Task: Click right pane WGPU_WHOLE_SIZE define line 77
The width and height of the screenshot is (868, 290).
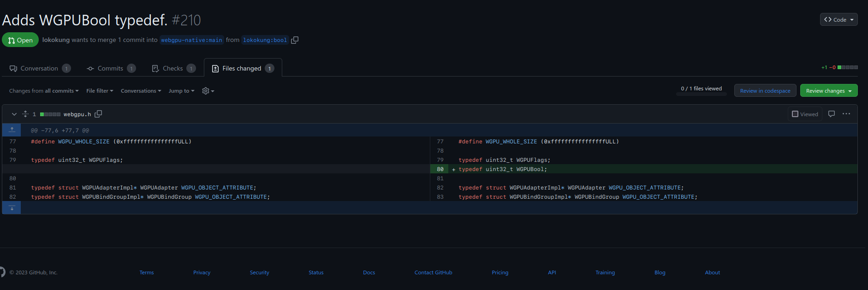Action: click(539, 142)
